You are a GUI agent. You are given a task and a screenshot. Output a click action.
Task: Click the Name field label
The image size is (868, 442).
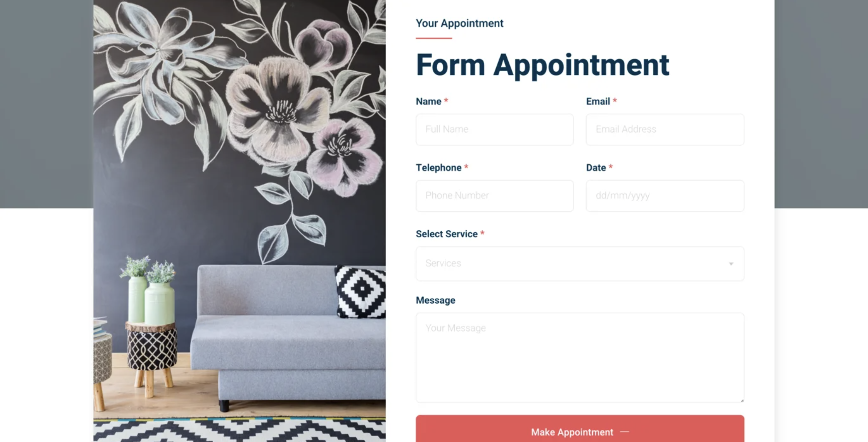[x=428, y=101]
